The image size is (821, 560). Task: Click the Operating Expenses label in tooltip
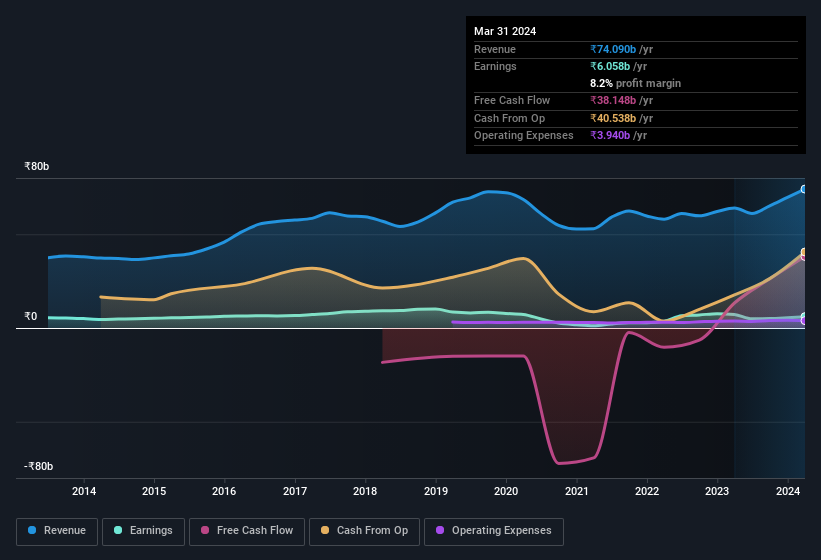tap(524, 136)
